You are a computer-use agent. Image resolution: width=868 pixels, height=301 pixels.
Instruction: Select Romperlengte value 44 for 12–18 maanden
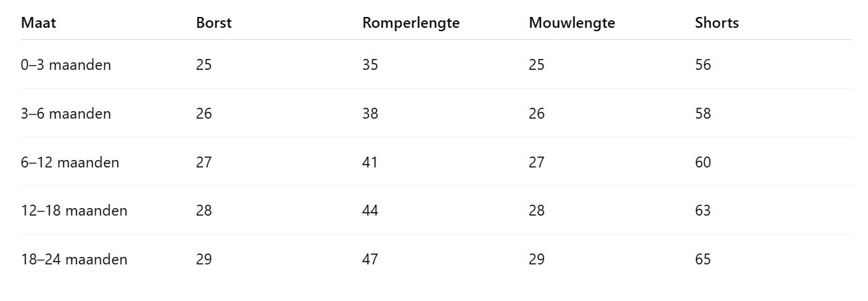point(370,211)
